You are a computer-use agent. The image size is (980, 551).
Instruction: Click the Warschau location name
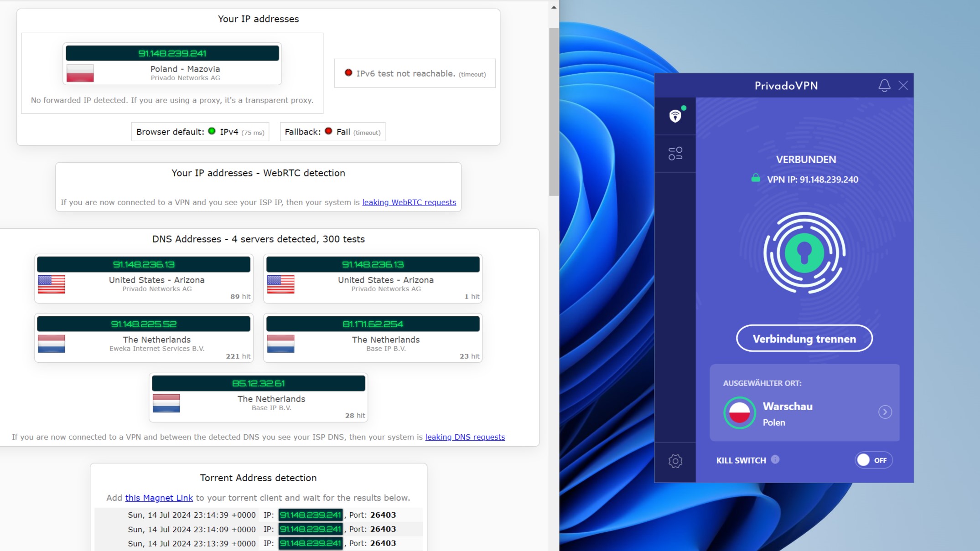tap(788, 407)
